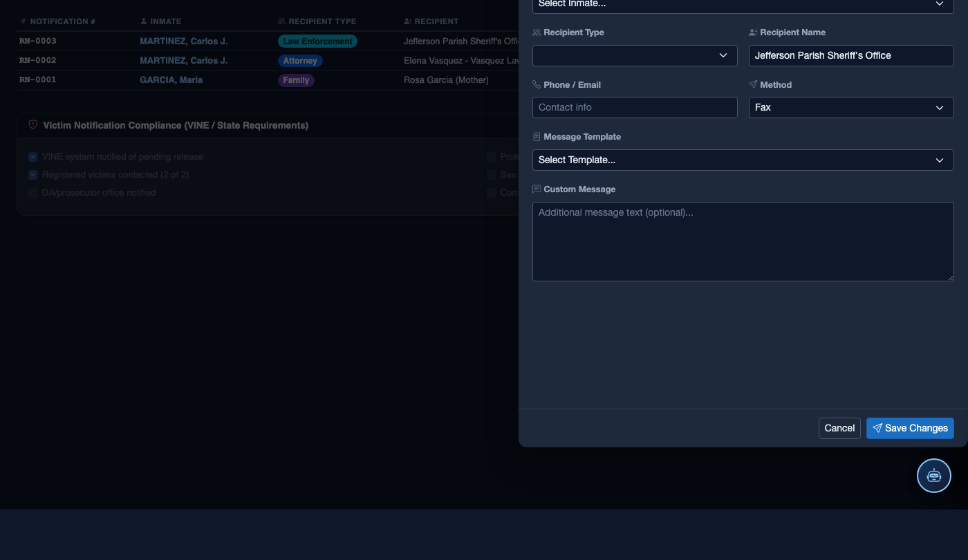Select notification RN-0002 in the table
Image resolution: width=968 pixels, height=560 pixels.
pos(38,60)
